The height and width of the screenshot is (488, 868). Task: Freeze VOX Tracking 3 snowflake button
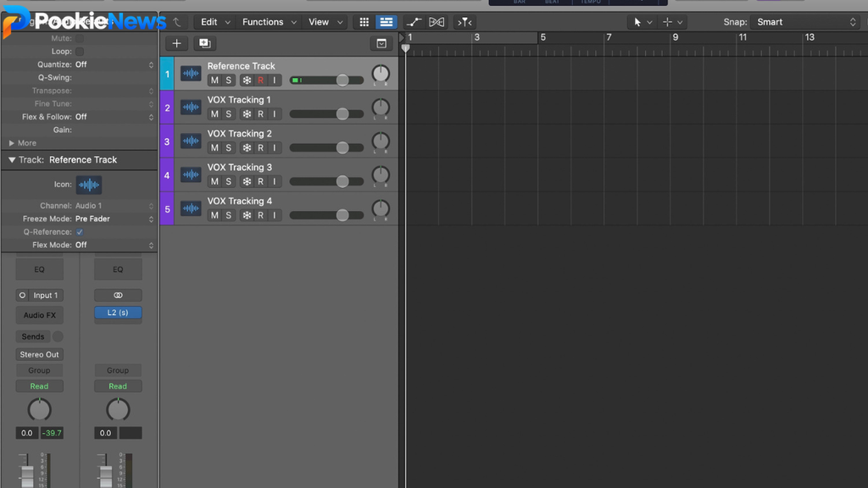[247, 181]
